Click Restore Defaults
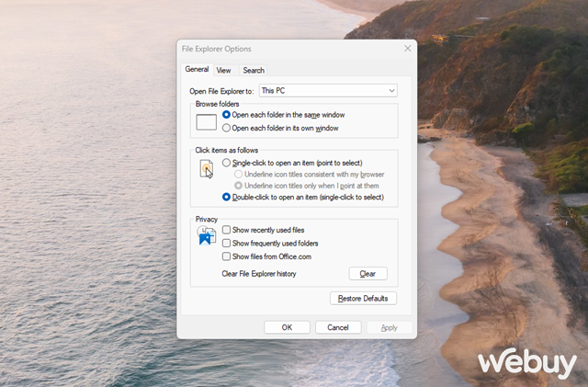588x387 pixels. pos(363,299)
